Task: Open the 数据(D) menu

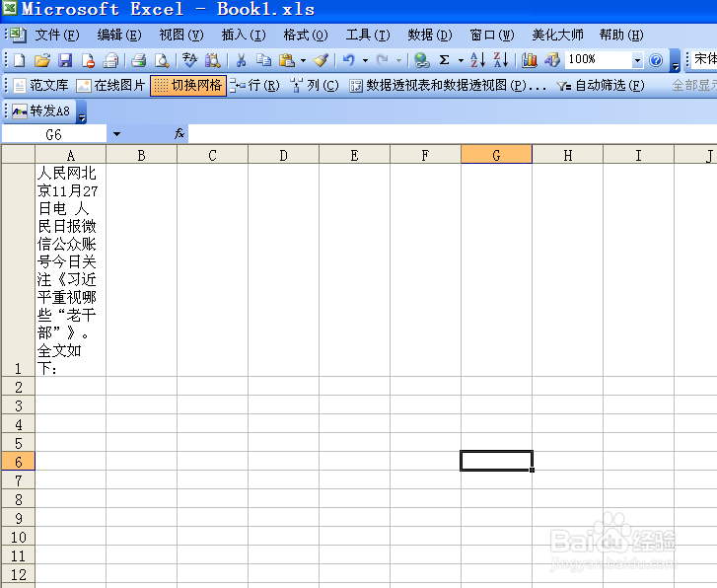Action: (430, 35)
